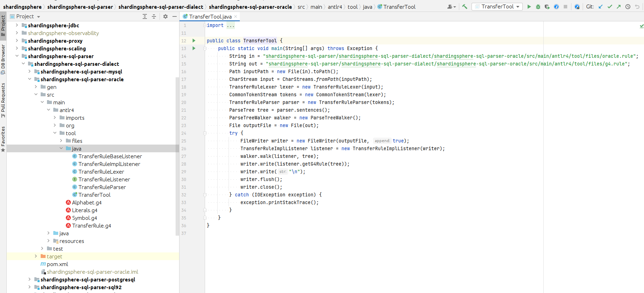The image size is (644, 293).
Task: Show Git history clock icon
Action: [628, 7]
